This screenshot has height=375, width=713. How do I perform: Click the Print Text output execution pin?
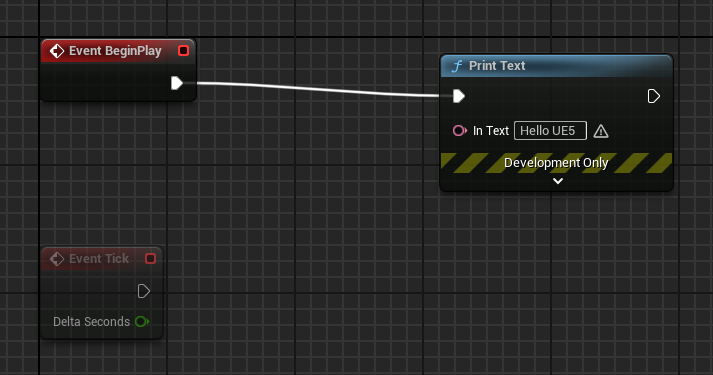pyautogui.click(x=653, y=96)
